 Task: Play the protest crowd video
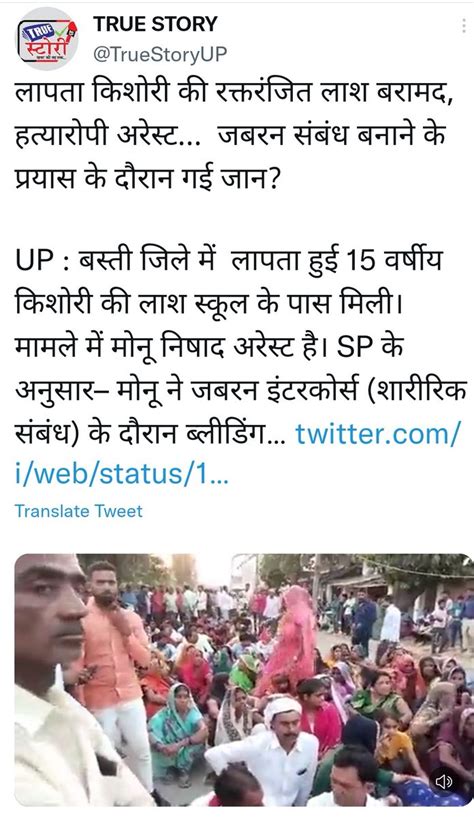coord(244,679)
